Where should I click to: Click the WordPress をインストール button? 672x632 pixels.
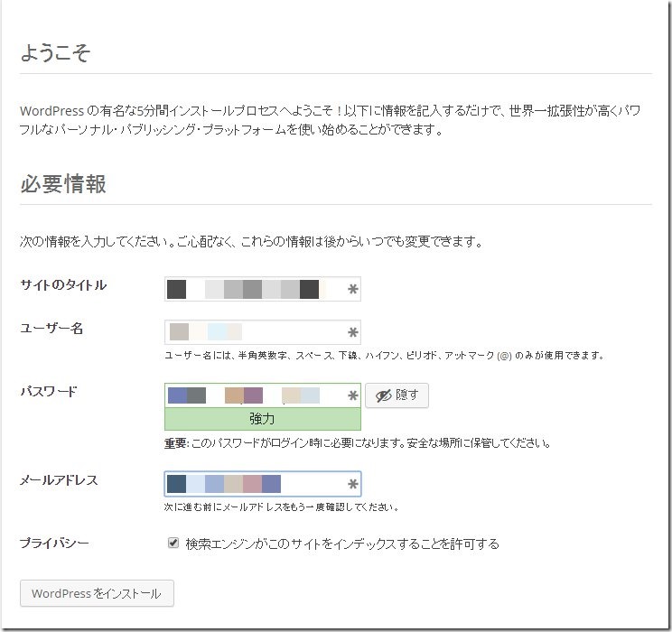[97, 593]
